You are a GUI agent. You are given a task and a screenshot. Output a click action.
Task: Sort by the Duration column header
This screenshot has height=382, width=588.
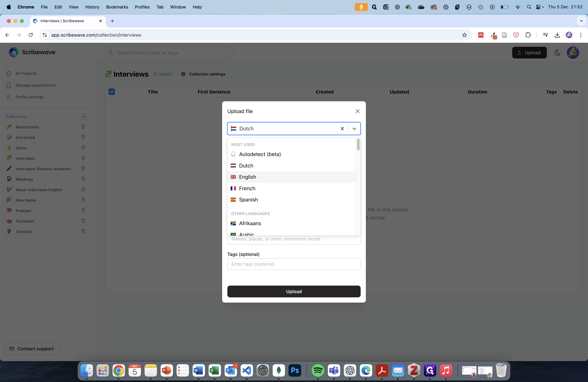[477, 92]
